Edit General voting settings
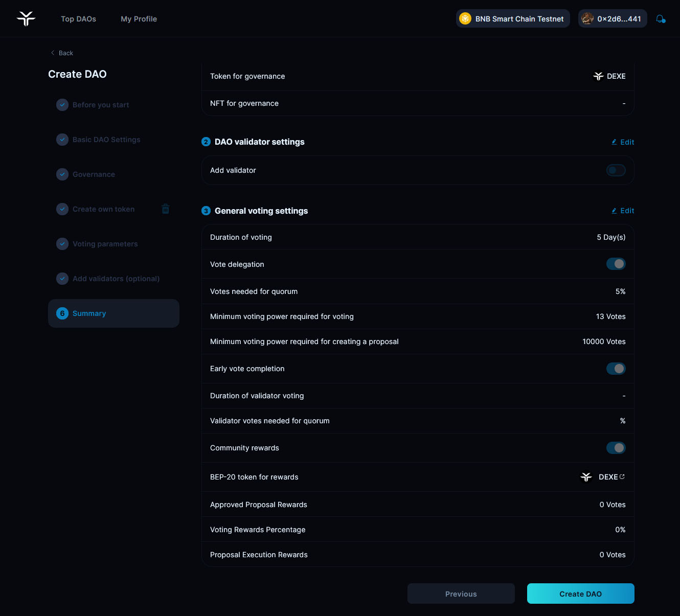Screen dimensions: 680x616 coord(623,211)
